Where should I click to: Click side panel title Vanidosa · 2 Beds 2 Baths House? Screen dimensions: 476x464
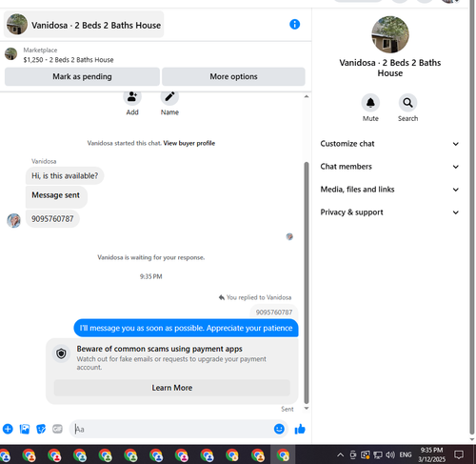(390, 68)
